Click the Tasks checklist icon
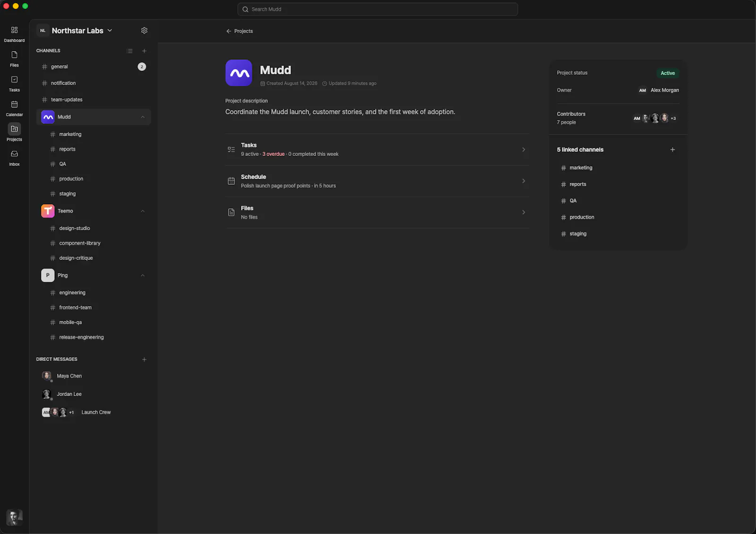 (x=231, y=149)
